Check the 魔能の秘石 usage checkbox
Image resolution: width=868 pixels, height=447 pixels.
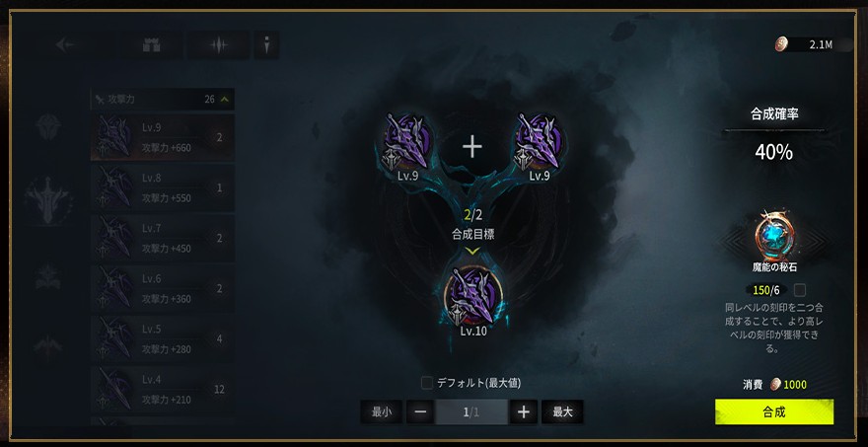[799, 290]
